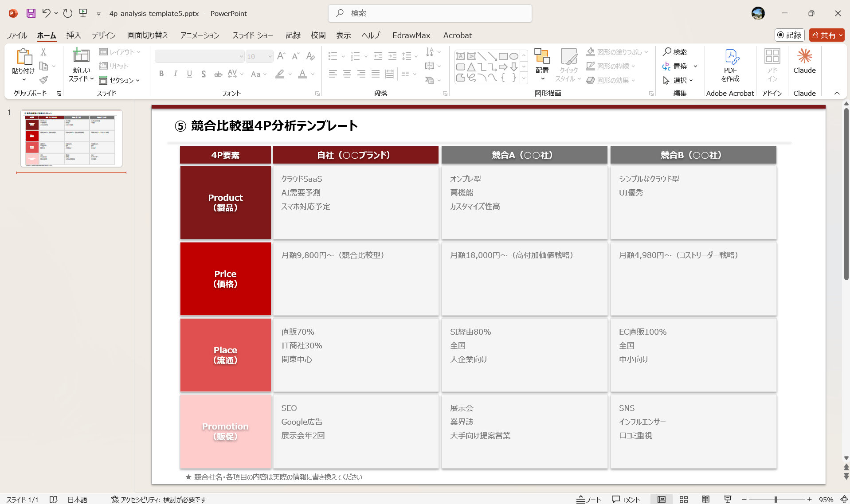Decrease font size icon

pos(296,56)
